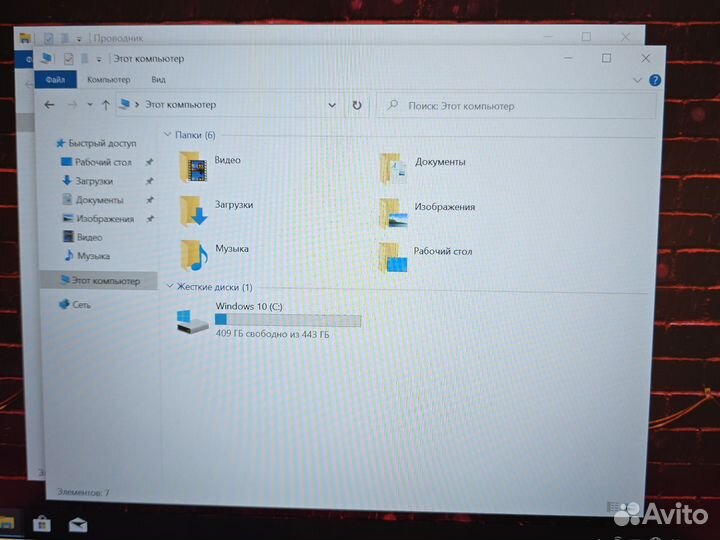Click the Поиск: Этот компьютер search field
The width and height of the screenshot is (720, 540).
[x=517, y=106]
